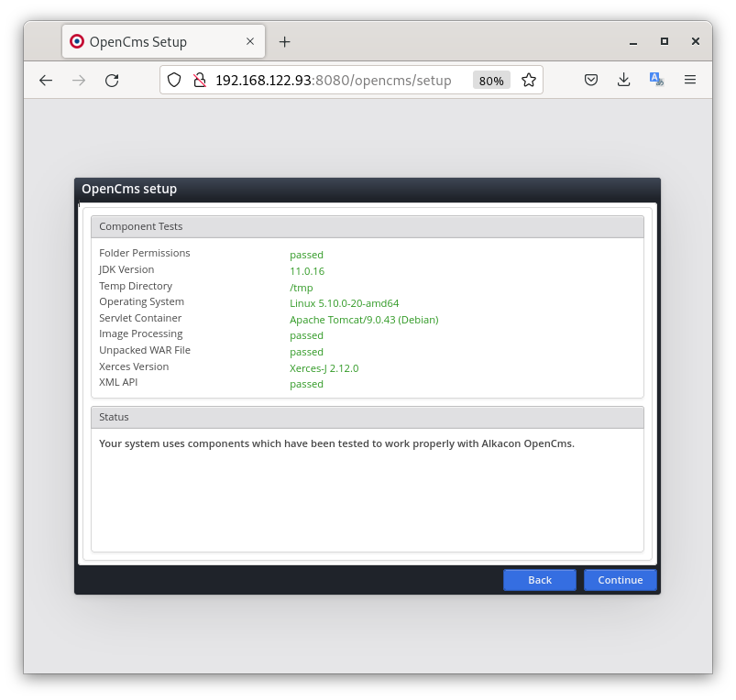Image resolution: width=736 pixels, height=700 pixels.
Task: Open the downloads panel
Action: (623, 81)
